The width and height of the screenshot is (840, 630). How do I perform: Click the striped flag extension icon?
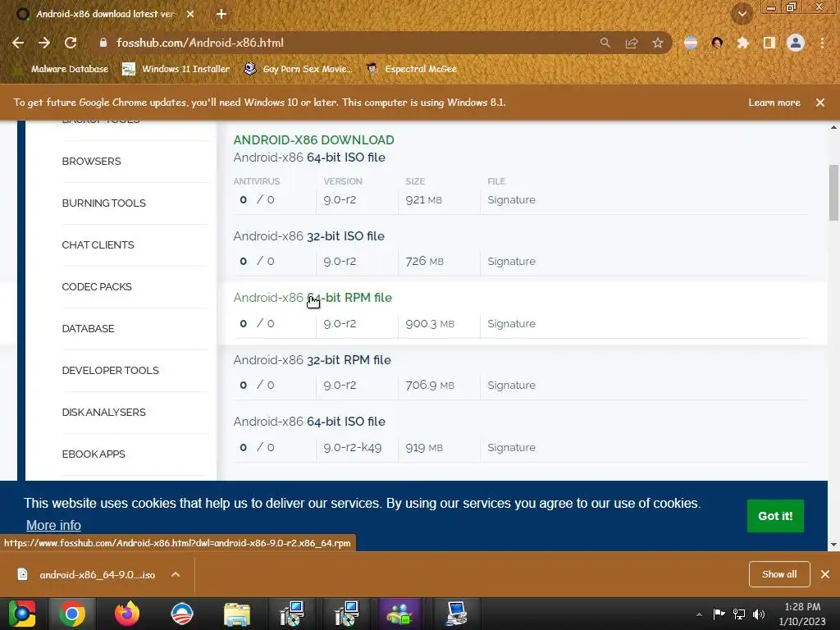coord(691,43)
